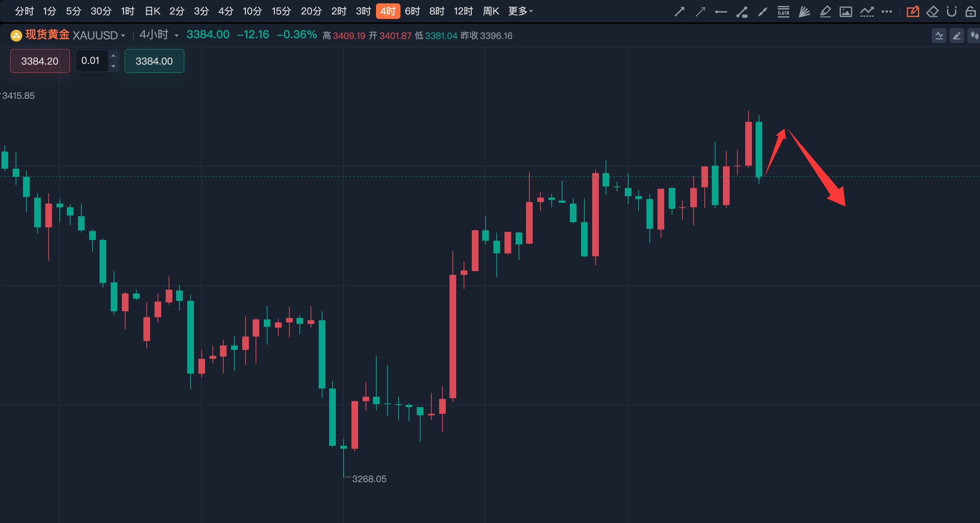Open the 更多 timeframe dropdown

point(520,12)
